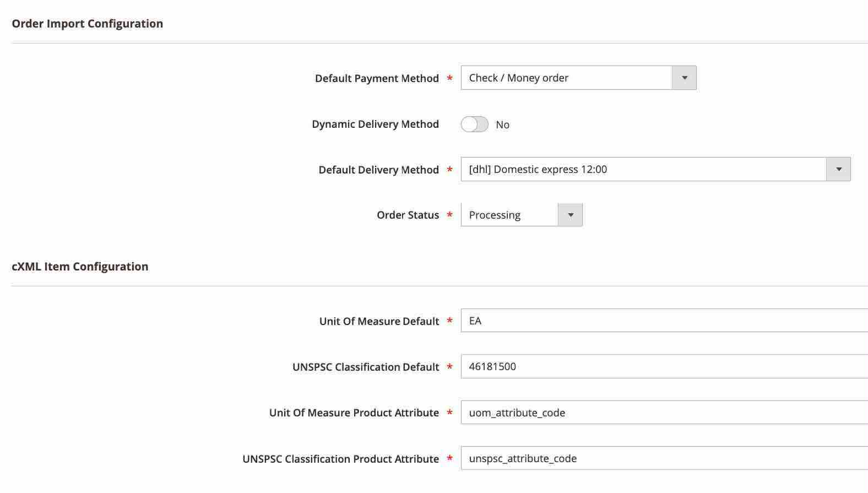Image resolution: width=868 pixels, height=493 pixels.
Task: Click the 'Unit Of Measure Product Attribute' label
Action: [x=354, y=413]
